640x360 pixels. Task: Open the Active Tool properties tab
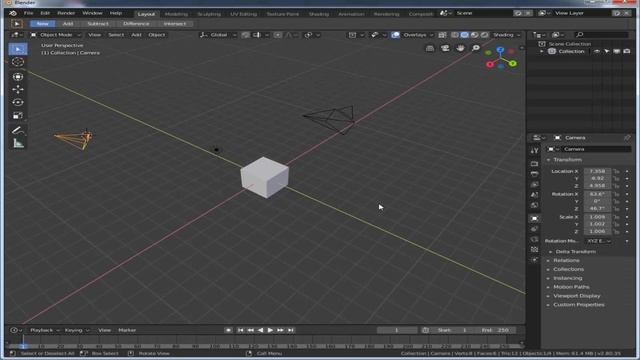click(x=534, y=151)
